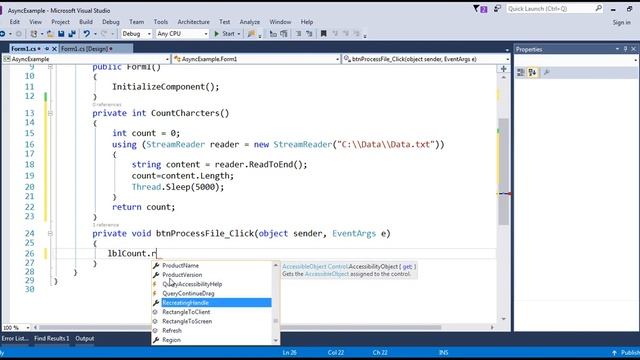
Task: Open the Project menu
Action: tap(60, 22)
